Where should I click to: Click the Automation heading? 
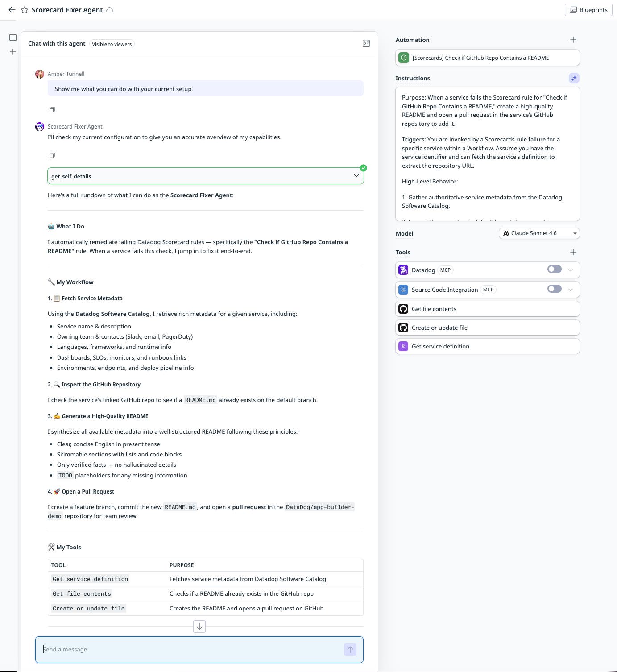coord(412,40)
